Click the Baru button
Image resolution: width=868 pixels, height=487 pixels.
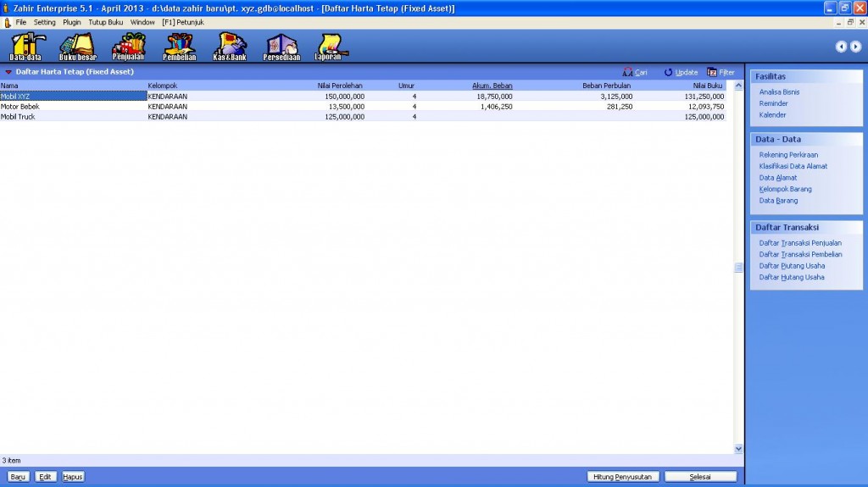(x=18, y=477)
